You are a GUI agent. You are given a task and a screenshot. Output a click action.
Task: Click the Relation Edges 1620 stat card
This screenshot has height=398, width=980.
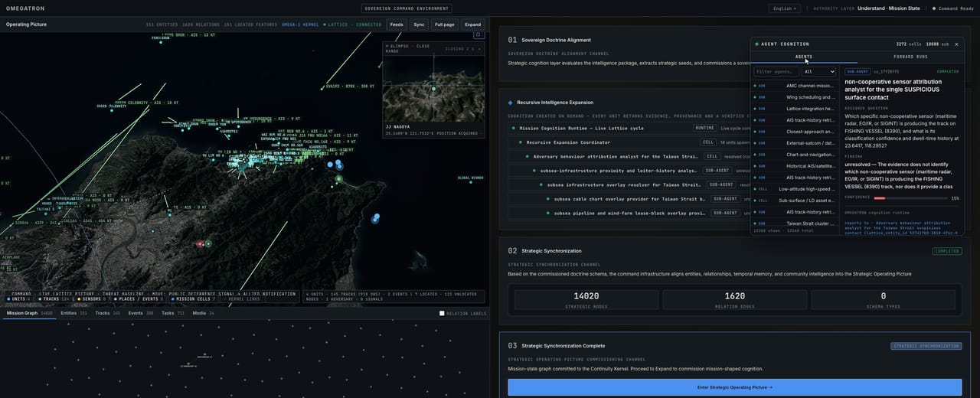(734, 299)
